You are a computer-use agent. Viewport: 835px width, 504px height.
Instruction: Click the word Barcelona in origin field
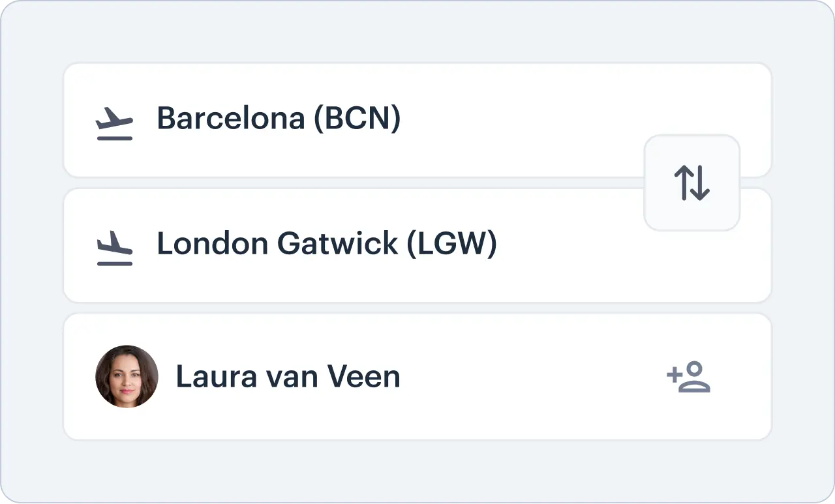[230, 119]
